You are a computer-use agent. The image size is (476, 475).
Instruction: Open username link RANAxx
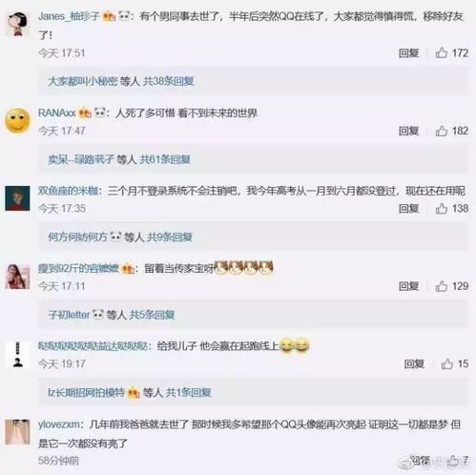pos(57,113)
